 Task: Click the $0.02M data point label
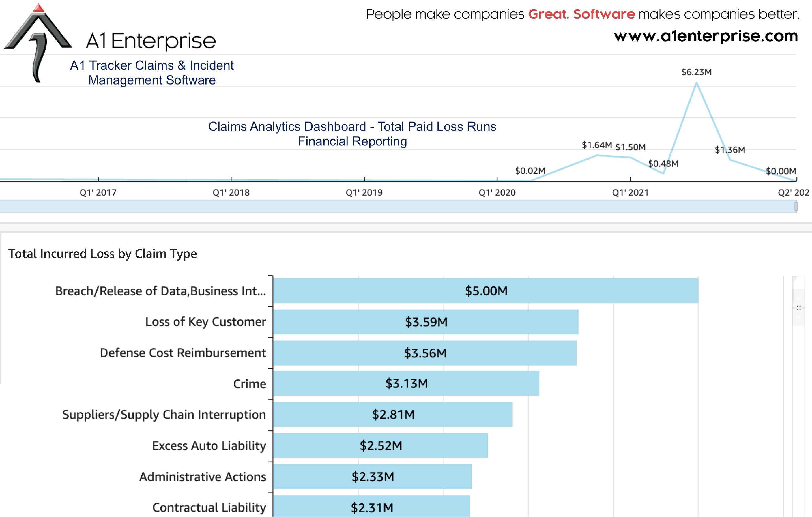coord(530,171)
